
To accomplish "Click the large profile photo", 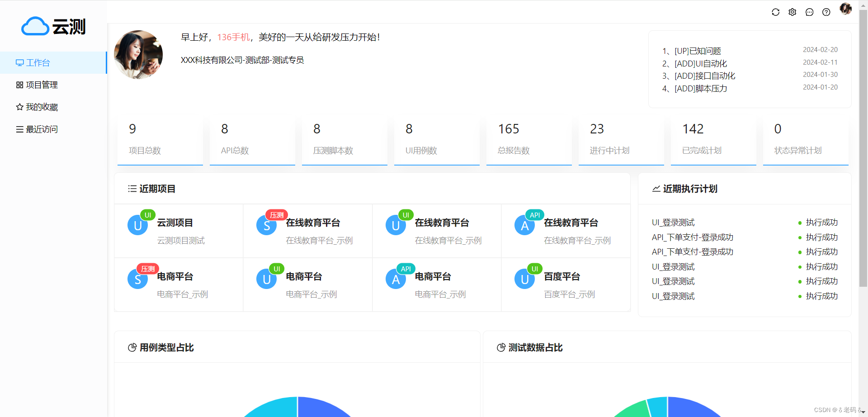I will click(138, 55).
